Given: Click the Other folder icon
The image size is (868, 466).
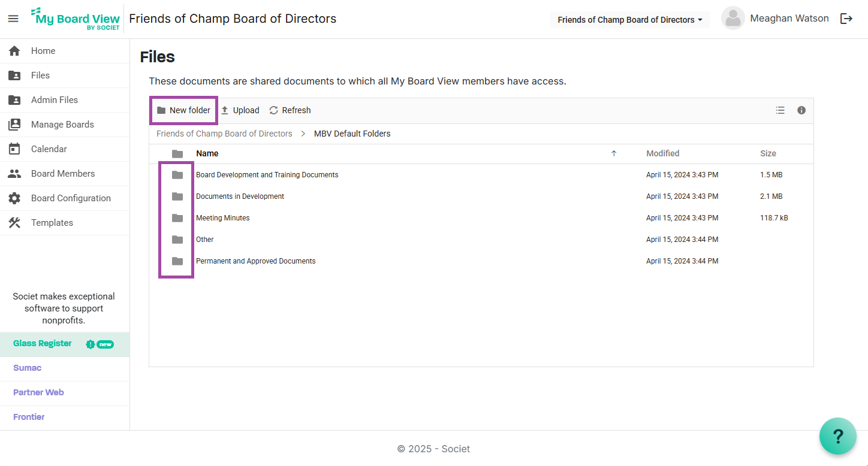Looking at the screenshot, I should click(177, 240).
